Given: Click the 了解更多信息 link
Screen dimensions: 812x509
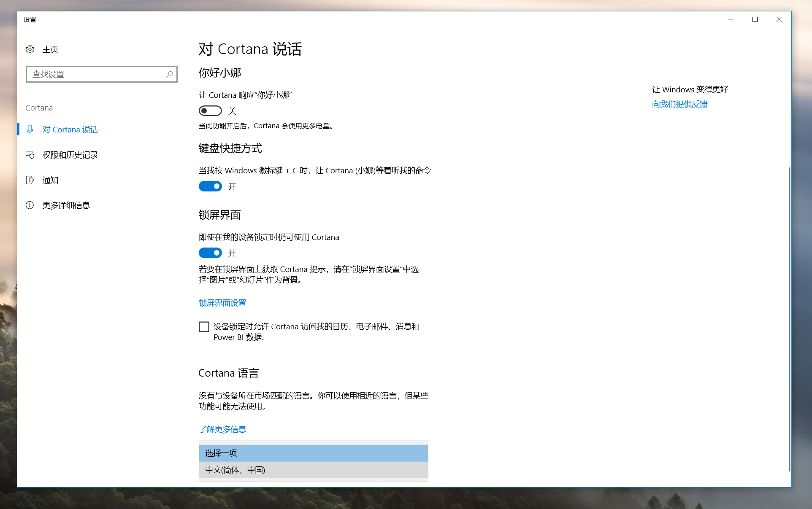Looking at the screenshot, I should [x=222, y=429].
